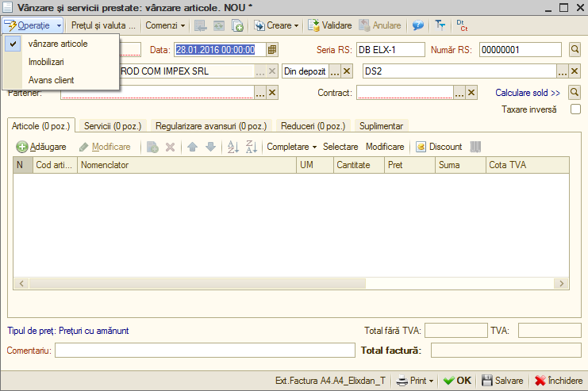Click the help speech bubble icon

coord(417,25)
